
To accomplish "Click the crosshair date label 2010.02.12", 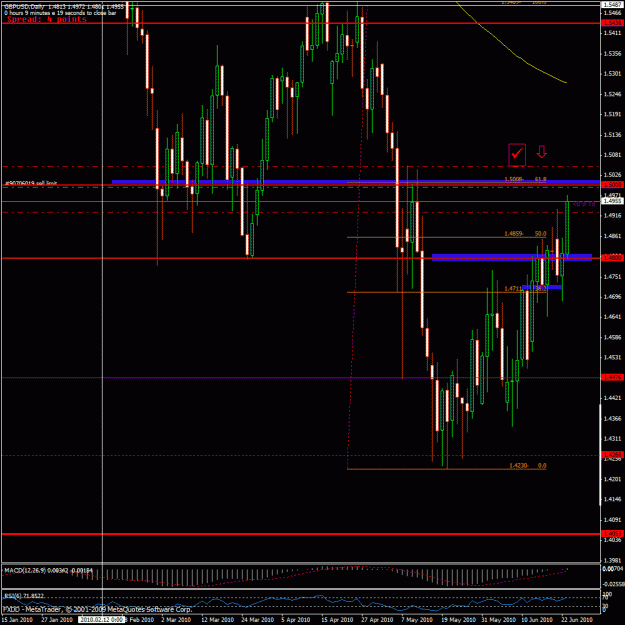I will [x=102, y=620].
